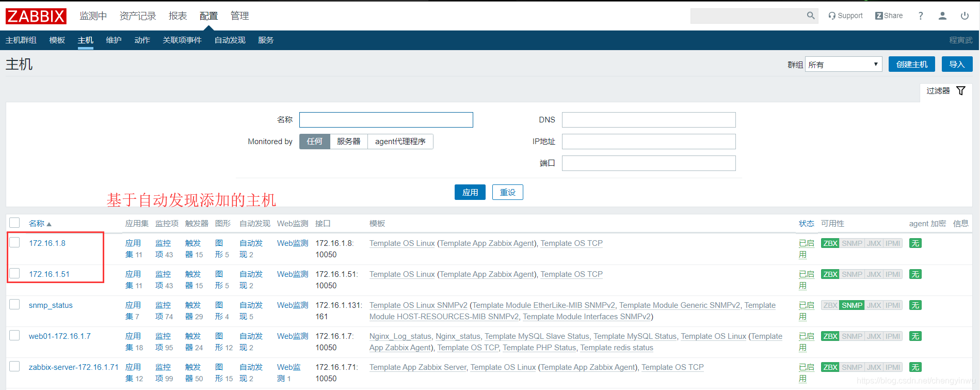
Task: Click the 创建主机 button
Action: 912,65
